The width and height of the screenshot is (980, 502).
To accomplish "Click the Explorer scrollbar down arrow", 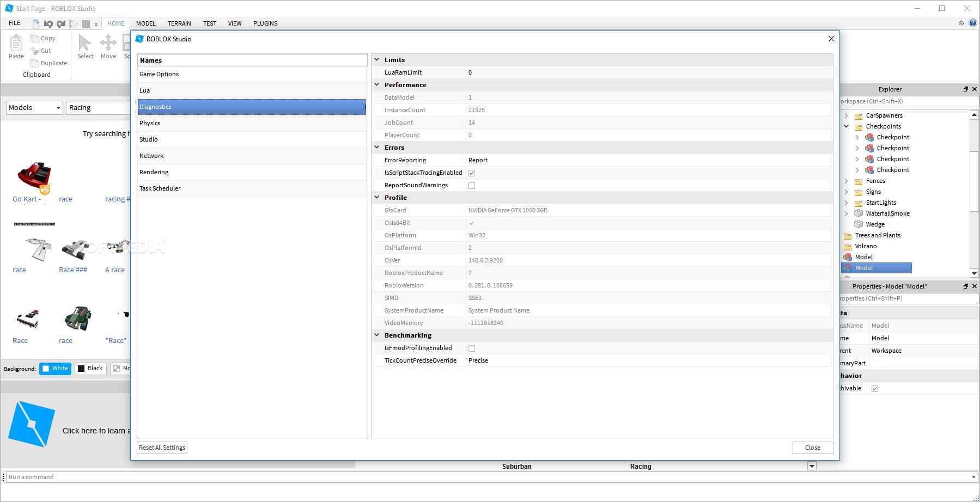I will click(974, 273).
